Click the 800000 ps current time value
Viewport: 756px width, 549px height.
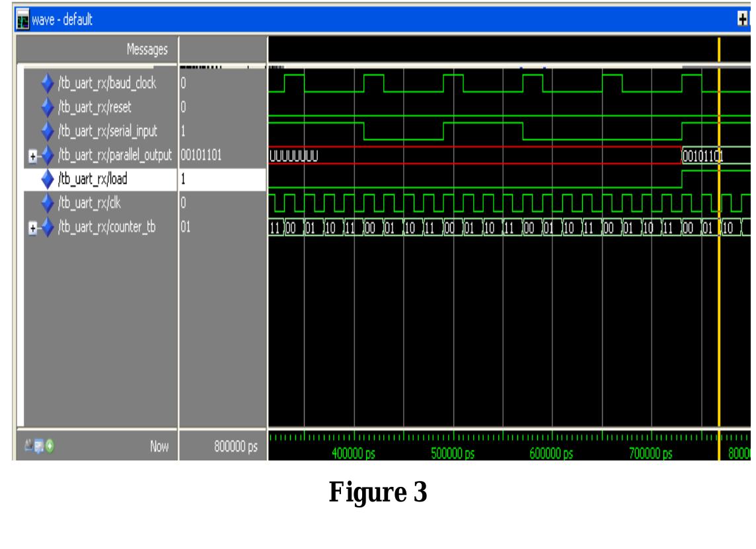point(236,447)
